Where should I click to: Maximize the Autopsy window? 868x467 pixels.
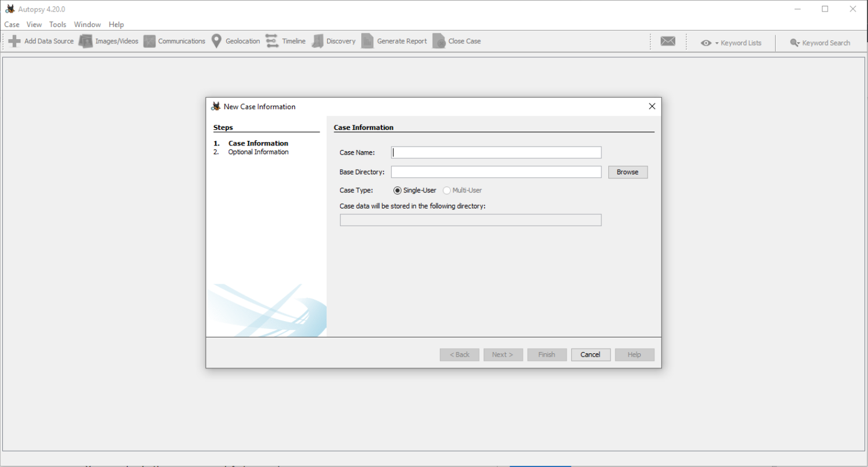point(825,9)
